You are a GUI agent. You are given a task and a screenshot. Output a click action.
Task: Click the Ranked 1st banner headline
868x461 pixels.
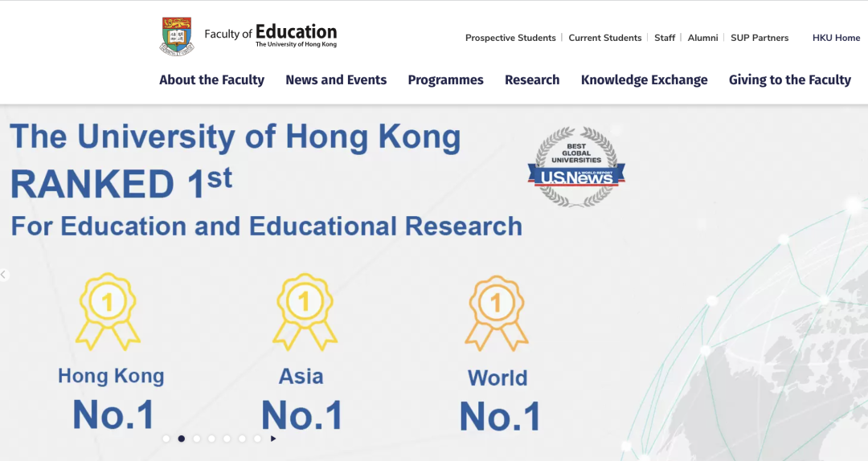(x=121, y=184)
